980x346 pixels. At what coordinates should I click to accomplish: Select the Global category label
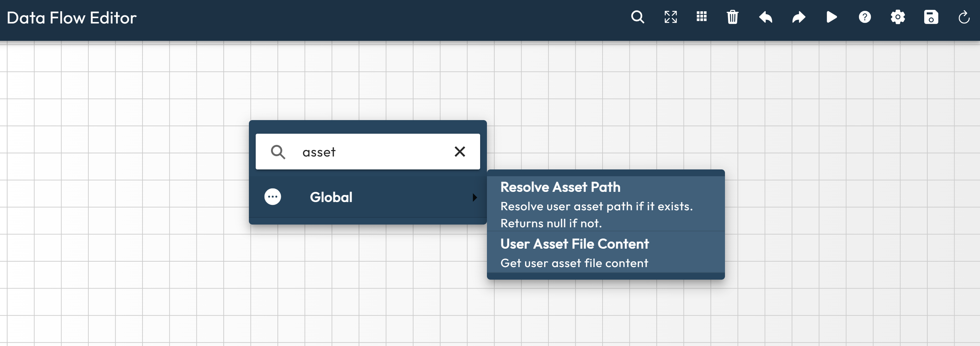[331, 197]
